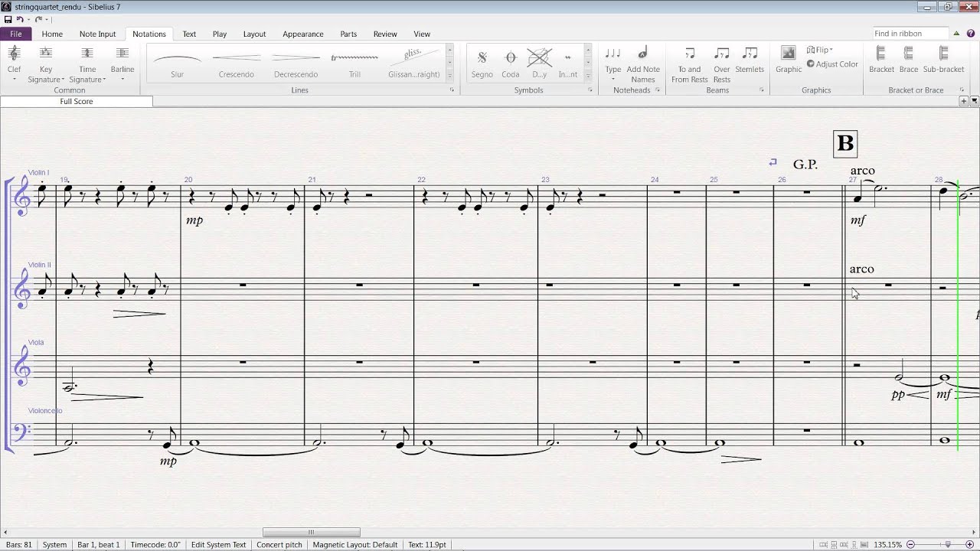Image resolution: width=980 pixels, height=551 pixels.
Task: Add a Bracket to staves
Action: tap(881, 60)
